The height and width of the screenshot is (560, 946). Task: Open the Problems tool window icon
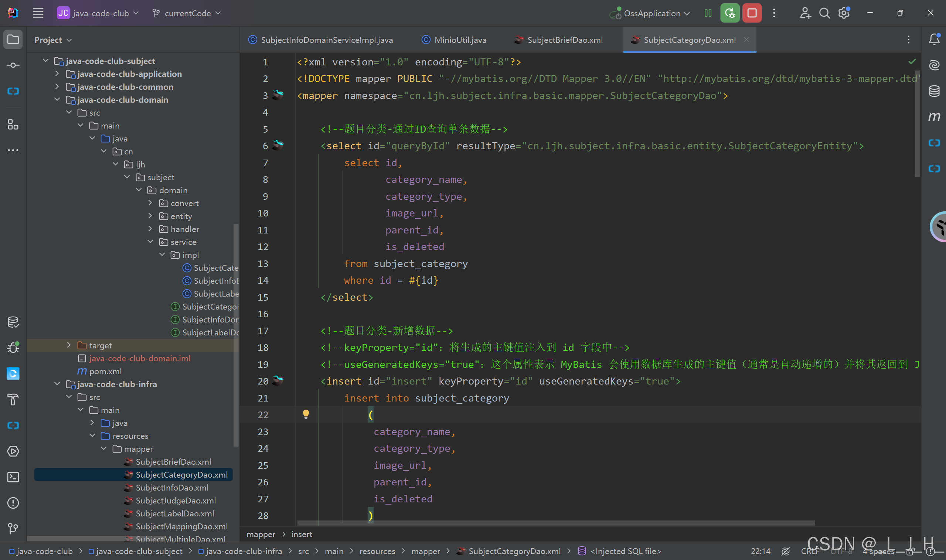point(13,503)
